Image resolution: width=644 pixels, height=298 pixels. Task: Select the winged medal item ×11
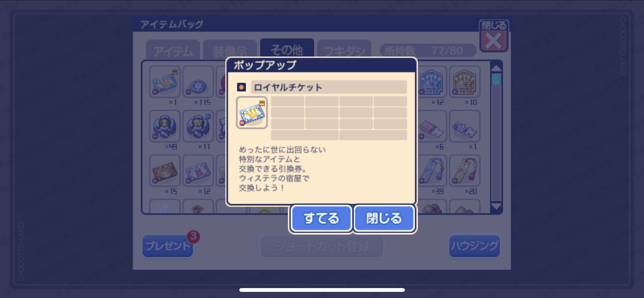click(198, 126)
